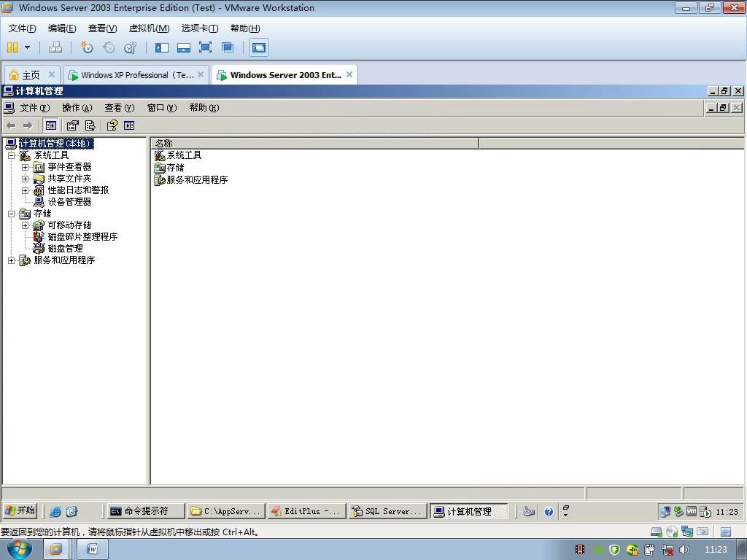The height and width of the screenshot is (560, 747).
Task: Switch to the 主页 tab
Action: (31, 75)
